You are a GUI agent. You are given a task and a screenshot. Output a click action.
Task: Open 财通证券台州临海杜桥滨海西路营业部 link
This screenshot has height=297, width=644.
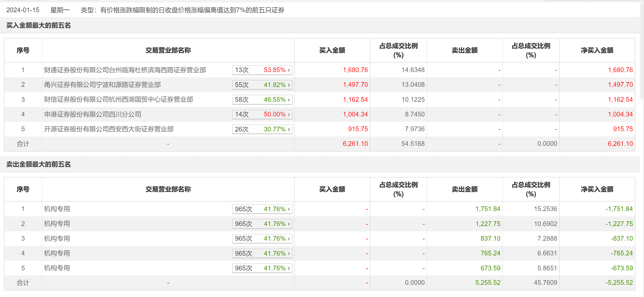(x=125, y=70)
